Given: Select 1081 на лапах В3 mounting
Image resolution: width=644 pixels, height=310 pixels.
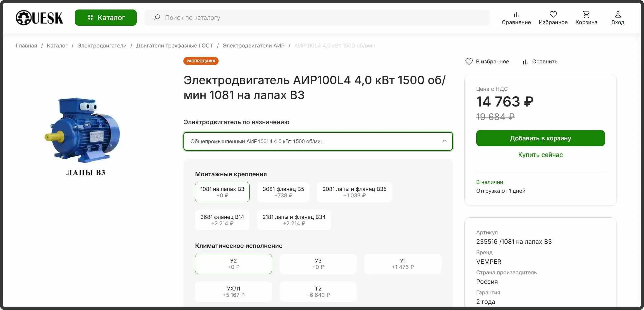Looking at the screenshot, I should (222, 192).
